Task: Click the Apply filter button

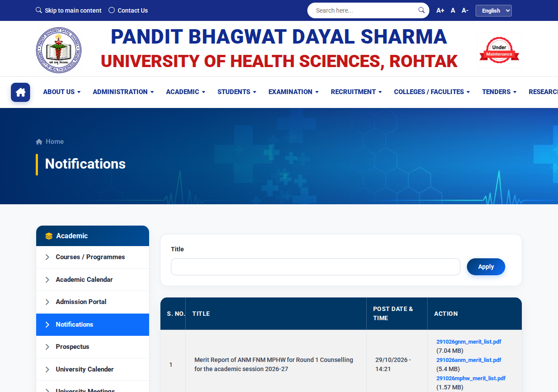Action: pyautogui.click(x=486, y=267)
